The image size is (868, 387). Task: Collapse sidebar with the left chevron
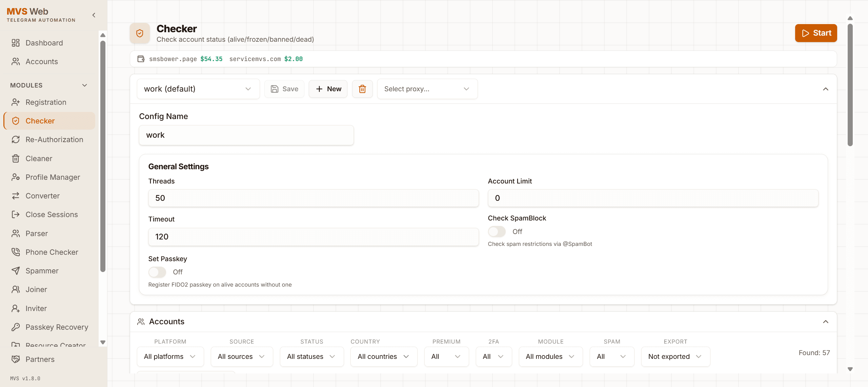[x=94, y=15]
